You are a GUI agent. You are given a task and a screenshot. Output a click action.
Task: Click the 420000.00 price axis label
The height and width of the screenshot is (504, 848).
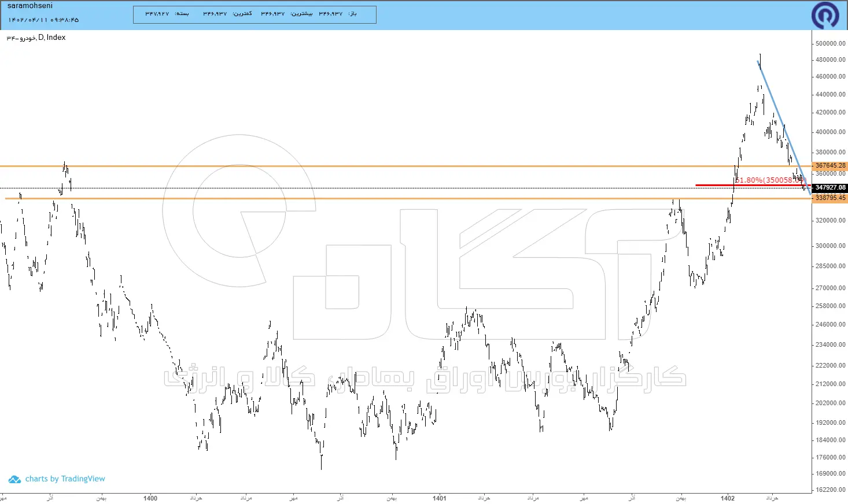[831, 112]
